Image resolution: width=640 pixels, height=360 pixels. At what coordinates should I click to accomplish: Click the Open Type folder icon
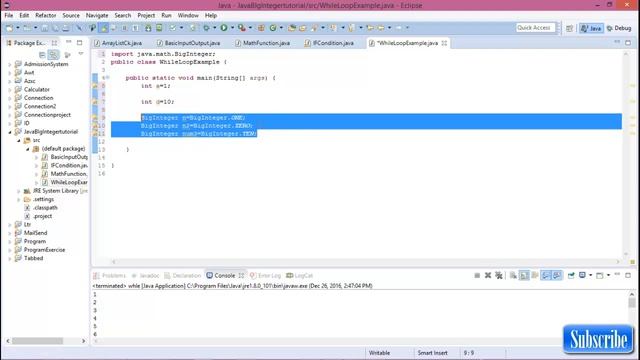click(292, 28)
